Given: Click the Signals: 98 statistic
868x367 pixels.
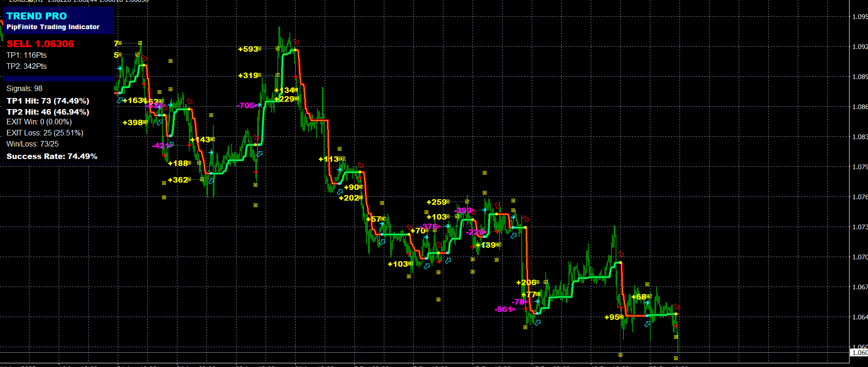Looking at the screenshot, I should click(x=24, y=88).
